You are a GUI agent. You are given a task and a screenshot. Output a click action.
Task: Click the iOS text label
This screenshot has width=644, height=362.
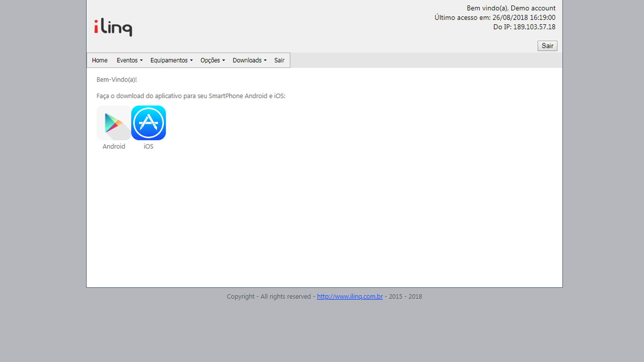pos(148,146)
